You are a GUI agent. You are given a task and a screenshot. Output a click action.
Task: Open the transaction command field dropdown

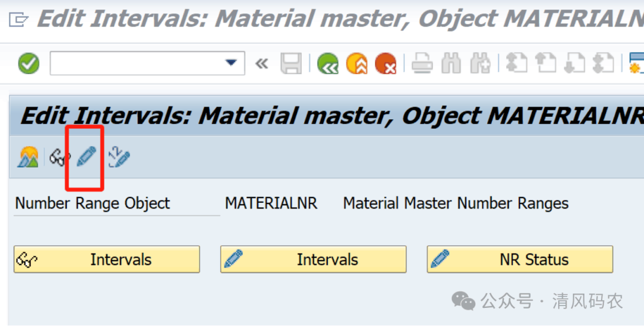pyautogui.click(x=231, y=63)
